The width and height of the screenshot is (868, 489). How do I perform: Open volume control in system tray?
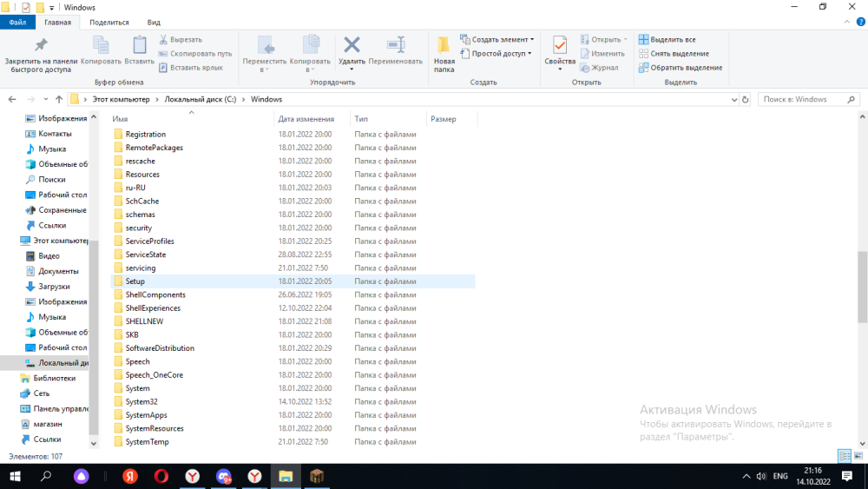(762, 476)
